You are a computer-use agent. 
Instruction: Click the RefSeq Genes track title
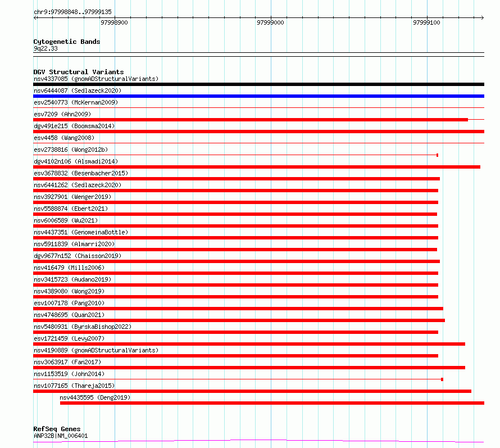coord(57,429)
